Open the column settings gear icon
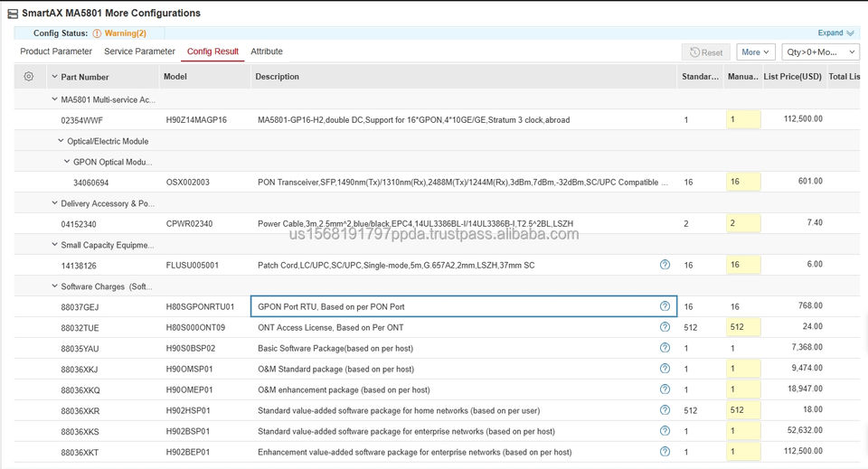Image resolution: width=868 pixels, height=469 pixels. [29, 77]
